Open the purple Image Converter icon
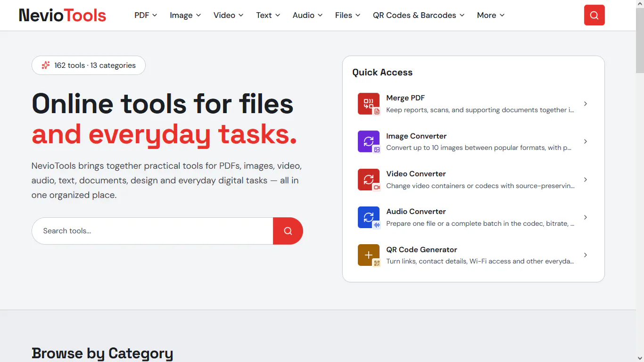 point(369,141)
